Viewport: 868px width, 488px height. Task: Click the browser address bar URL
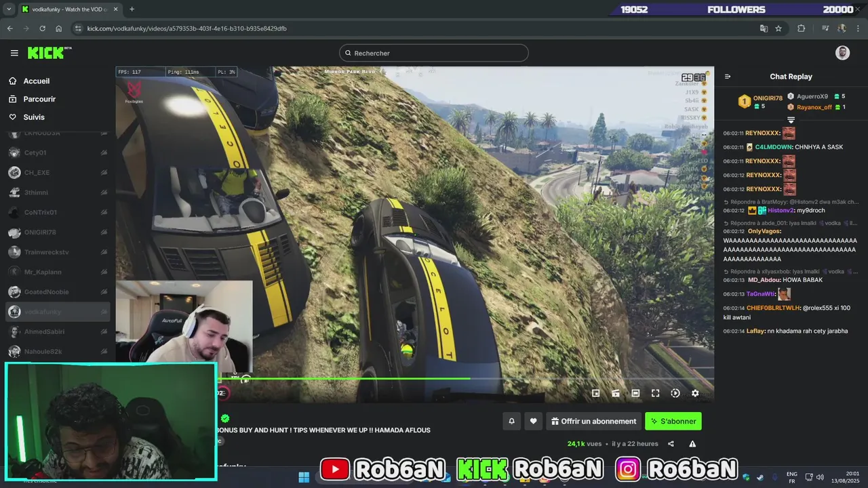click(x=186, y=28)
